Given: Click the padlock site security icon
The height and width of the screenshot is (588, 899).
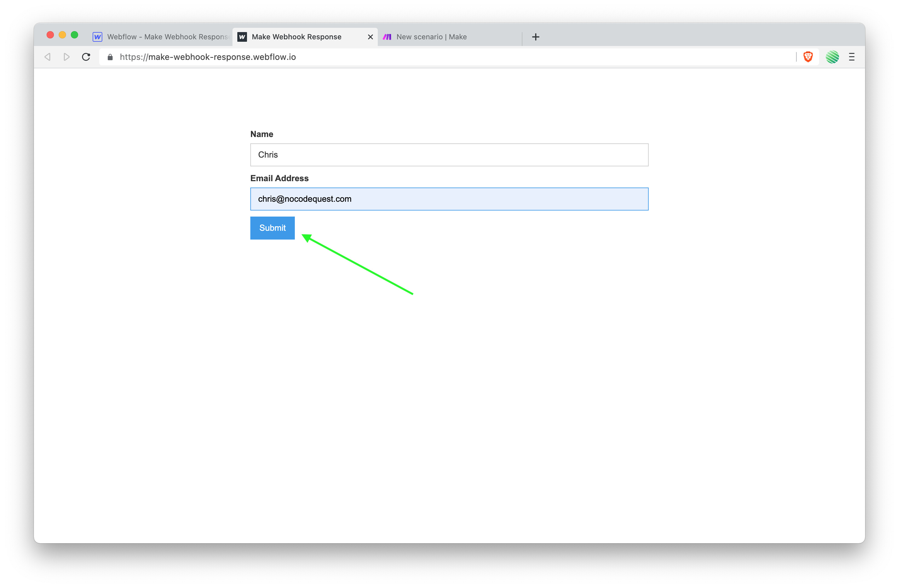Looking at the screenshot, I should pos(110,57).
